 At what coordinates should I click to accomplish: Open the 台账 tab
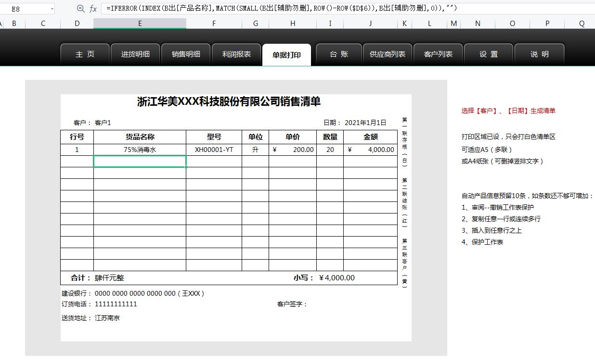(338, 54)
